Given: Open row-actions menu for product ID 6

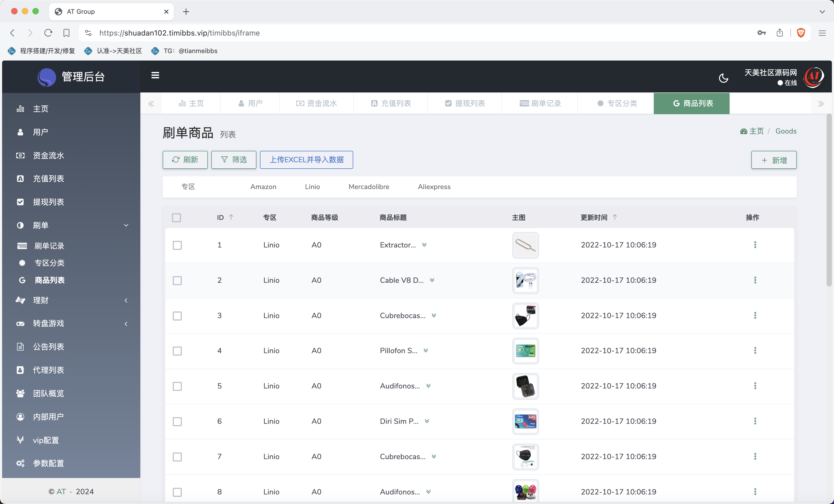Looking at the screenshot, I should pyautogui.click(x=755, y=421).
